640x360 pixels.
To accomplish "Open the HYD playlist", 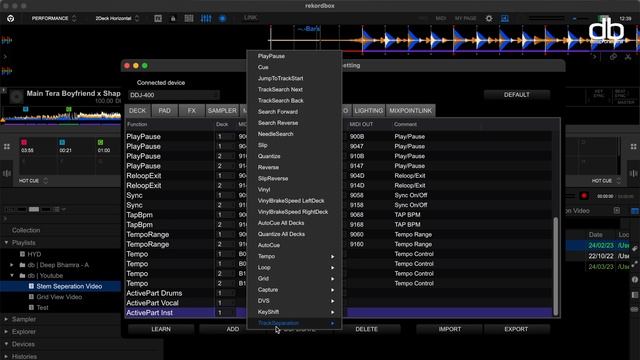I will click(x=34, y=254).
